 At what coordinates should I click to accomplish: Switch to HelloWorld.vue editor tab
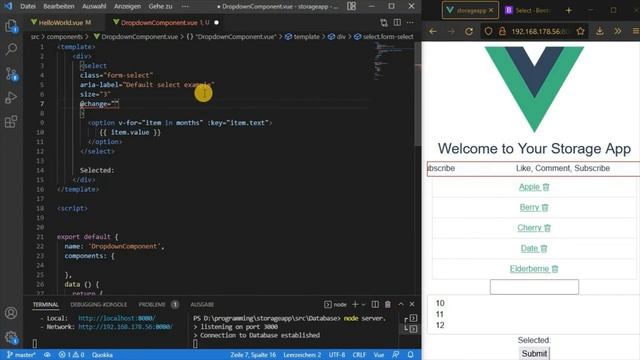click(61, 22)
